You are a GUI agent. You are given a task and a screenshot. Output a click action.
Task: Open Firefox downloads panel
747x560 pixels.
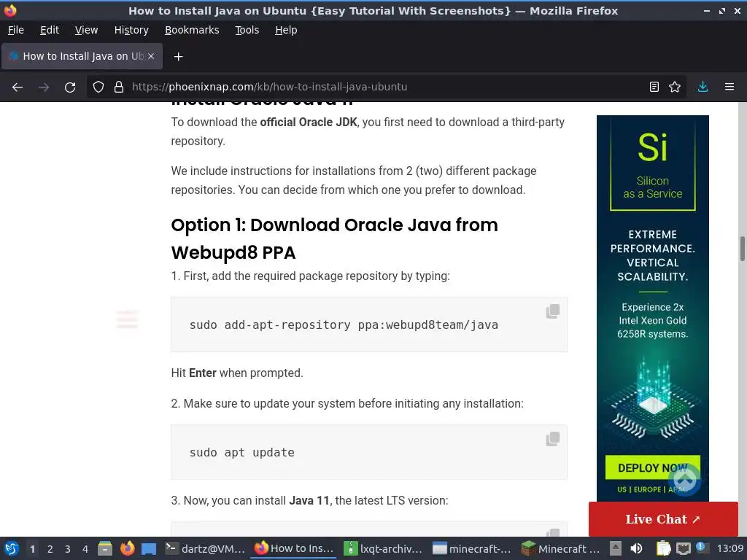pyautogui.click(x=703, y=87)
